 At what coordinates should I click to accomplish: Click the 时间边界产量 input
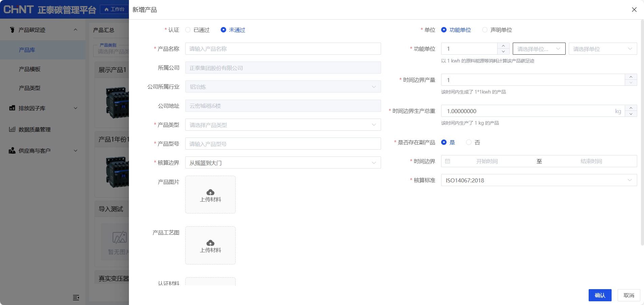pos(533,80)
